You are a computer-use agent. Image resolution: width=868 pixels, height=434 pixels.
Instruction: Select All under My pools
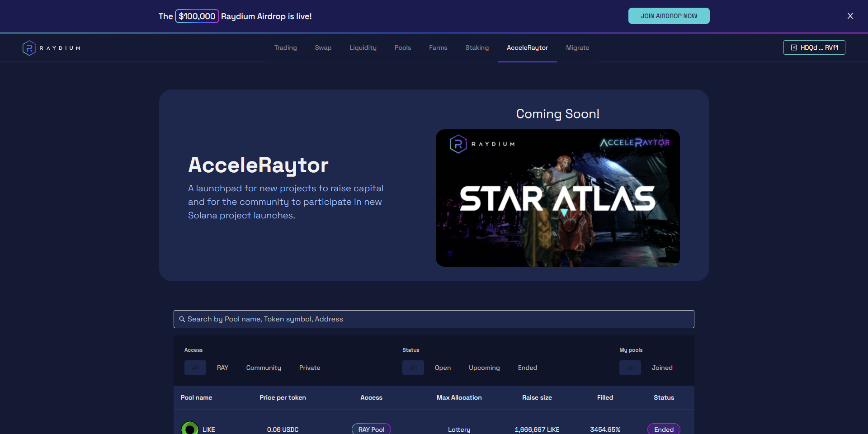click(630, 368)
